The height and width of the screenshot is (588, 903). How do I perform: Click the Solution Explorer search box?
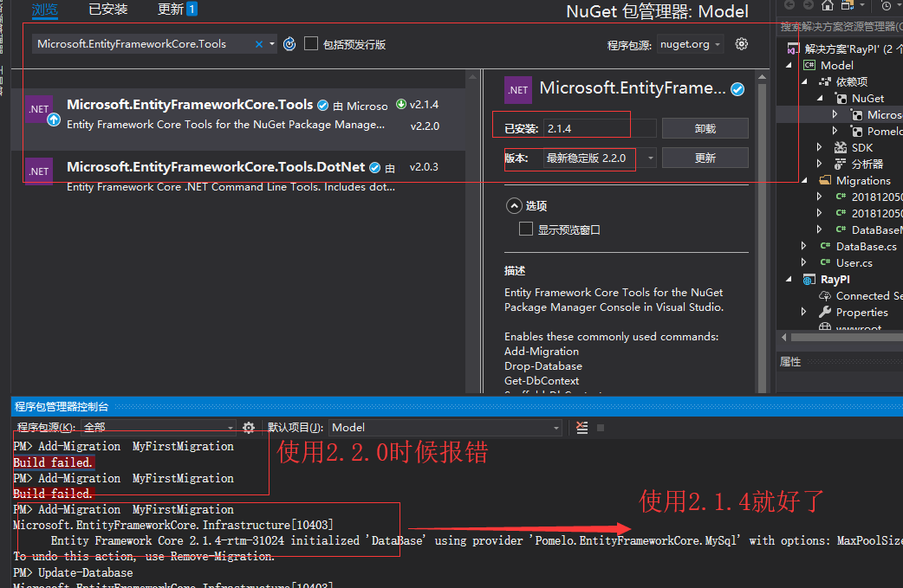tap(841, 27)
